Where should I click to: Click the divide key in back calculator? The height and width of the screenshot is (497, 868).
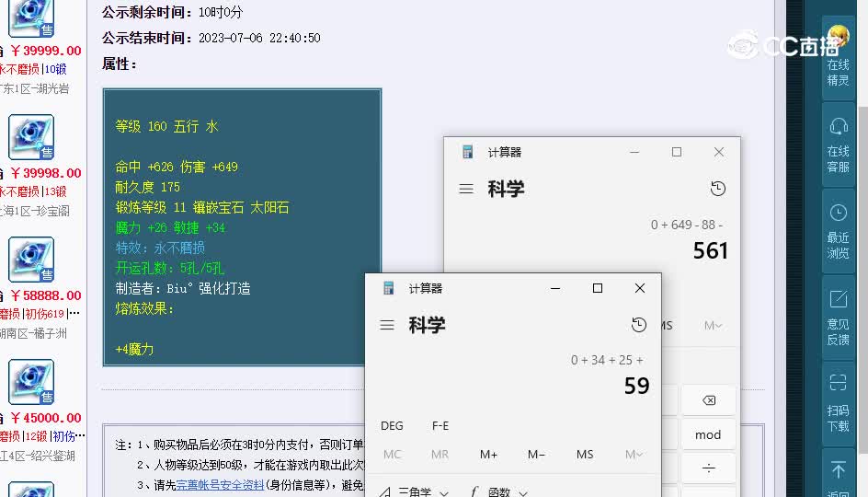pos(709,468)
